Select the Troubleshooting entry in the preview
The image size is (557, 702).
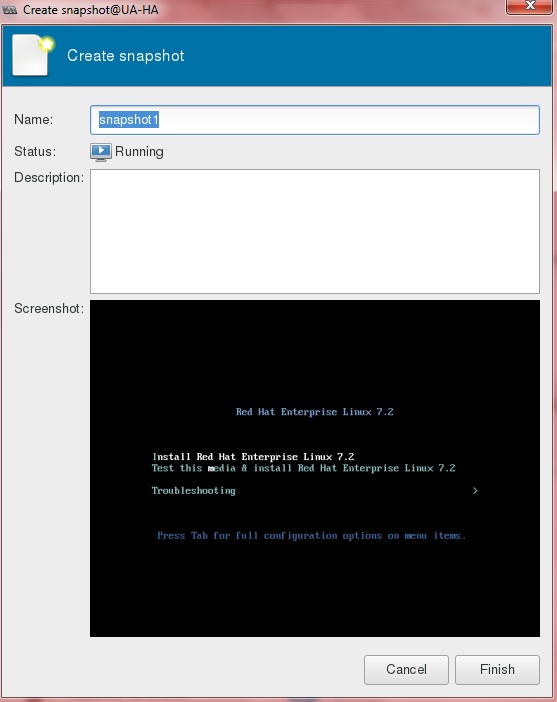coord(193,491)
